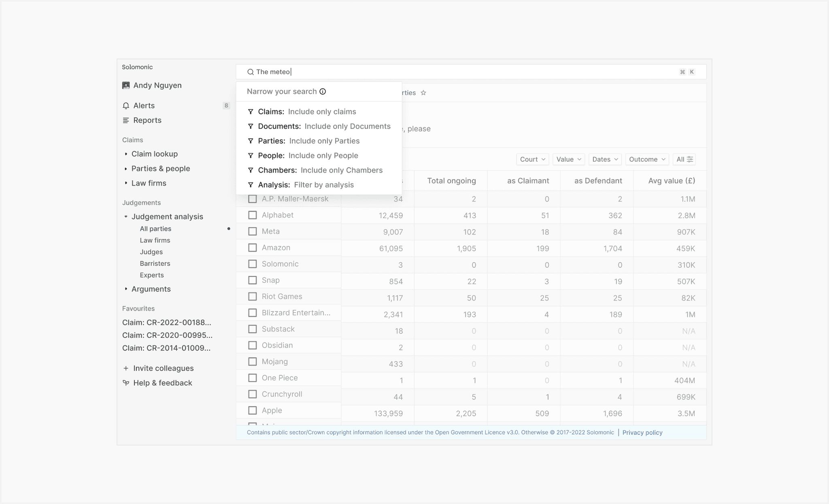The height and width of the screenshot is (504, 829).
Task: Open the Outcome filter dropdown
Action: tap(647, 159)
